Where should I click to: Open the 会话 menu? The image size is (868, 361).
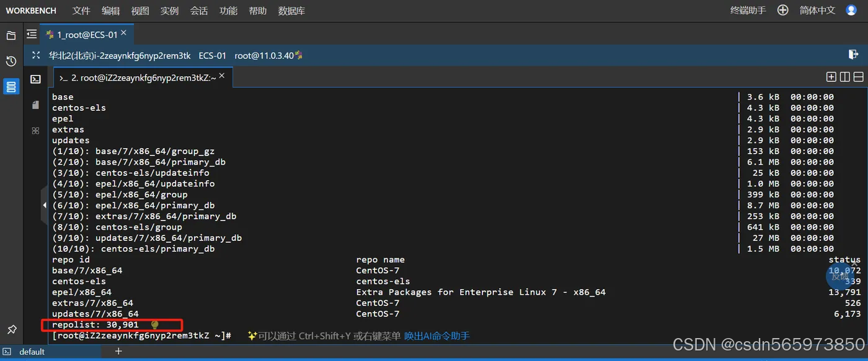(199, 11)
